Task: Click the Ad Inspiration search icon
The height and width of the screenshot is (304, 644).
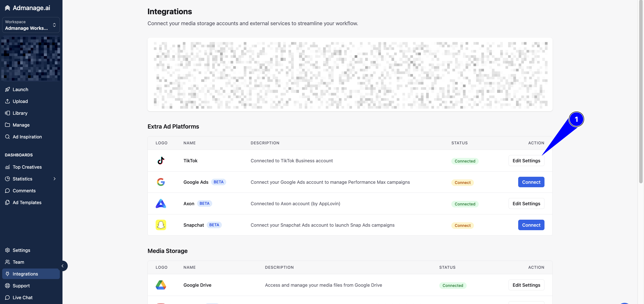Action: point(7,137)
